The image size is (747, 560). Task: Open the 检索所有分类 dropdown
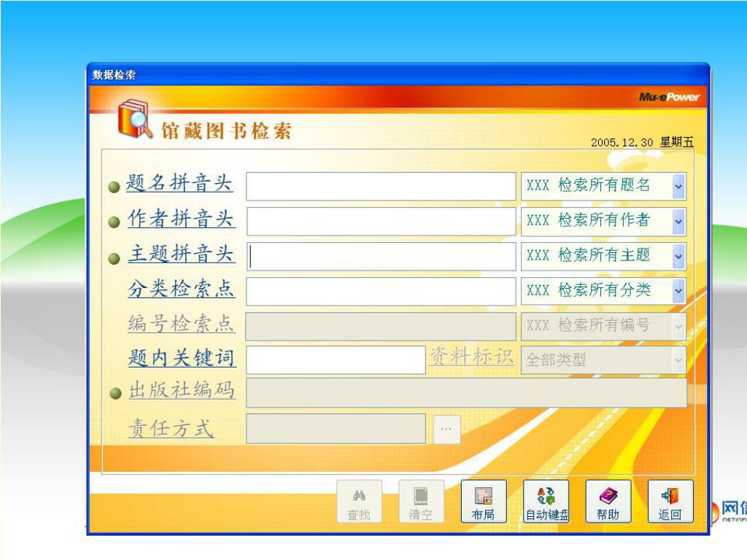point(678,290)
